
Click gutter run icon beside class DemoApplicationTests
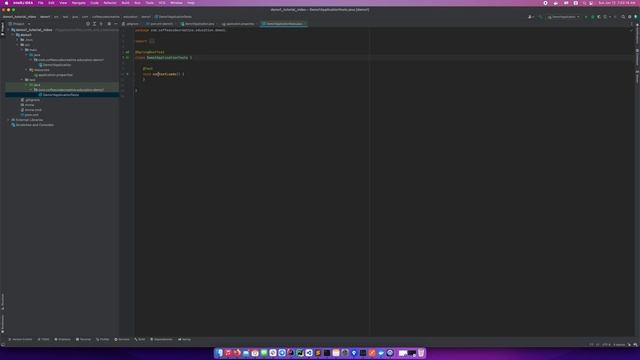[x=127, y=58]
